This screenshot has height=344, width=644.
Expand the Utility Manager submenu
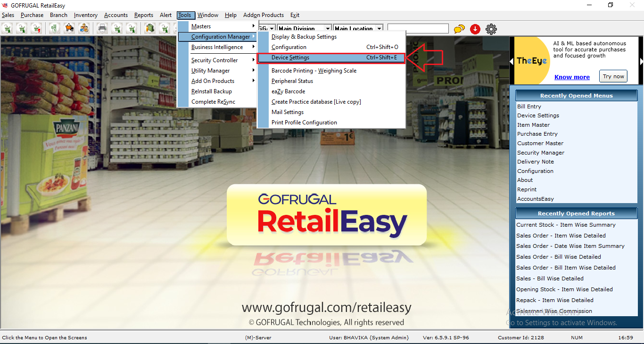click(217, 71)
